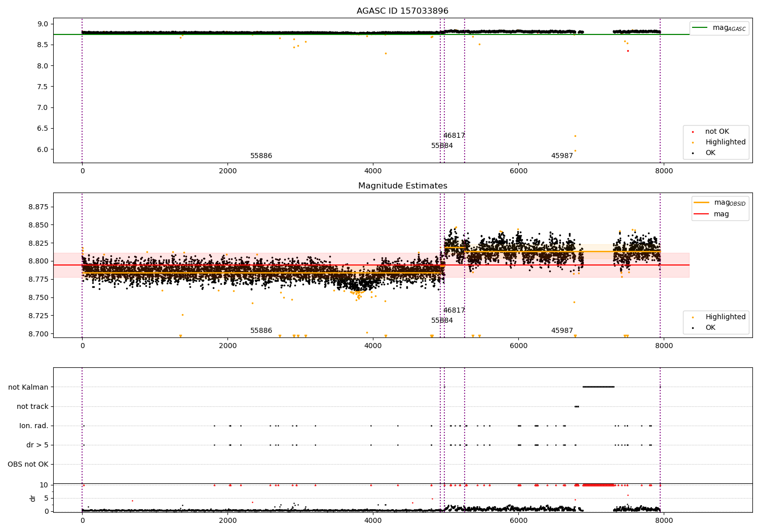Click the "dr > 5" row label

click(37, 445)
